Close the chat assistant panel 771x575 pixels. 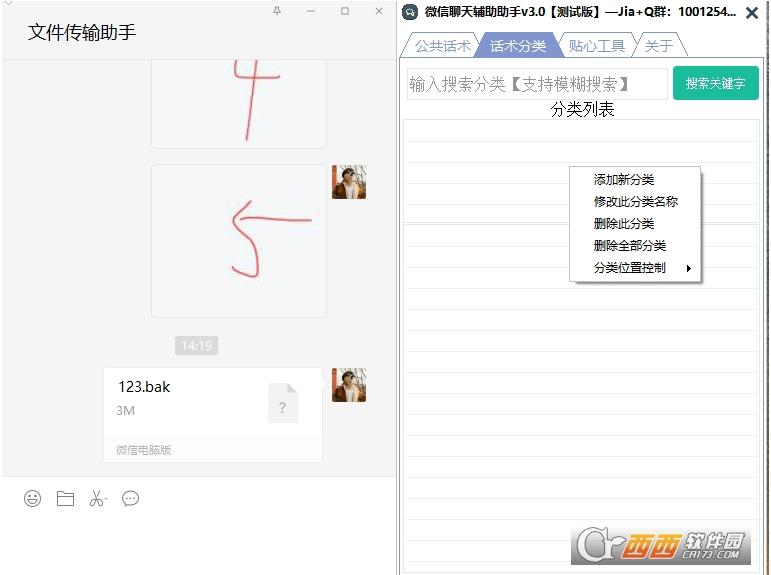tap(752, 13)
